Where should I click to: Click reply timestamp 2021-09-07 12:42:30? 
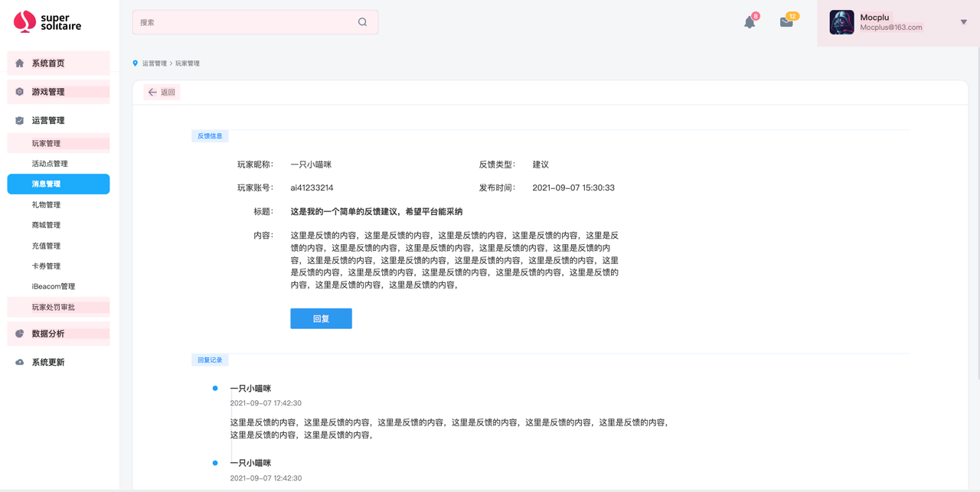[x=266, y=478]
